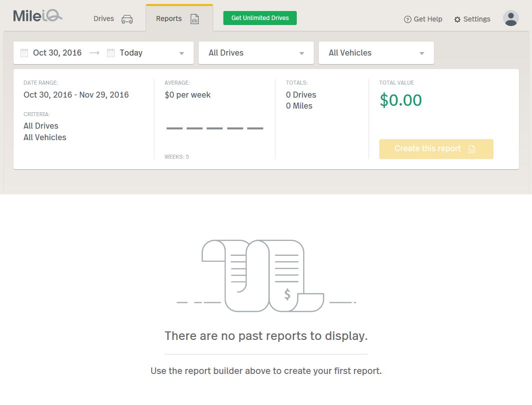Click 'All Drives' under Criteria
Screen dimensions: 532x405
pyautogui.click(x=41, y=126)
